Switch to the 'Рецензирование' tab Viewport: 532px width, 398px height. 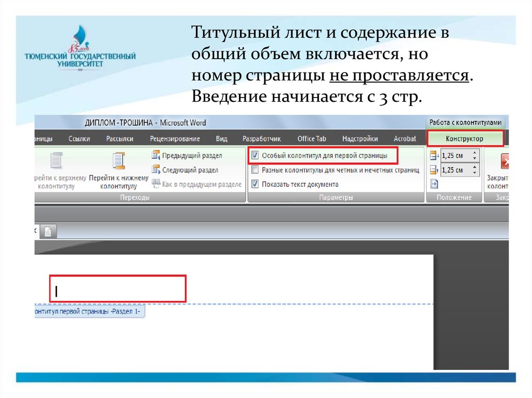175,139
